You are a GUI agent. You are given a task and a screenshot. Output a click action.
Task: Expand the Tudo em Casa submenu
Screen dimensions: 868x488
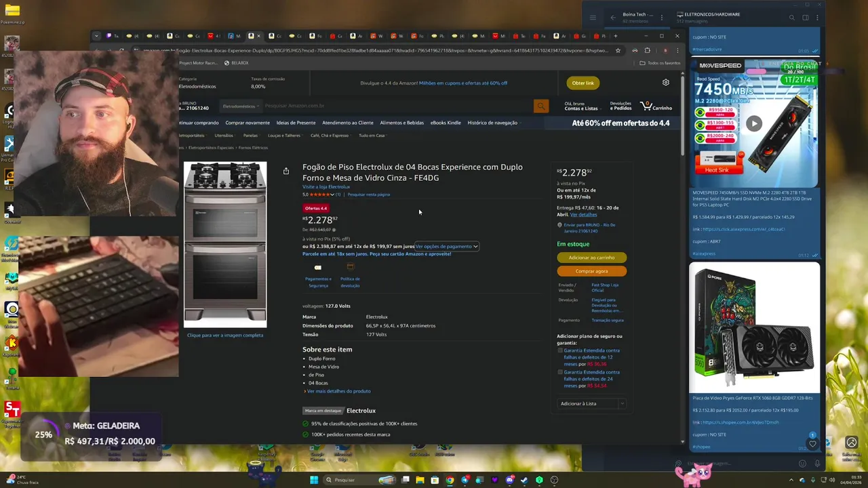372,135
